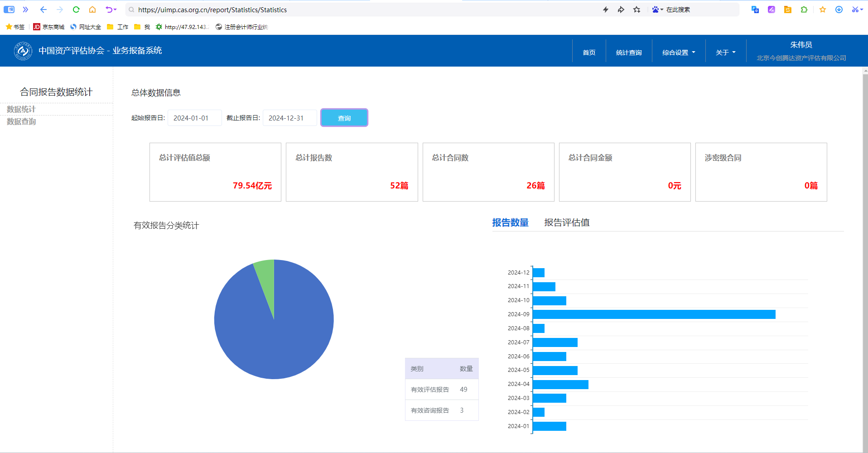Image resolution: width=868 pixels, height=453 pixels.
Task: Click the 起始报告日 date field
Action: (194, 118)
